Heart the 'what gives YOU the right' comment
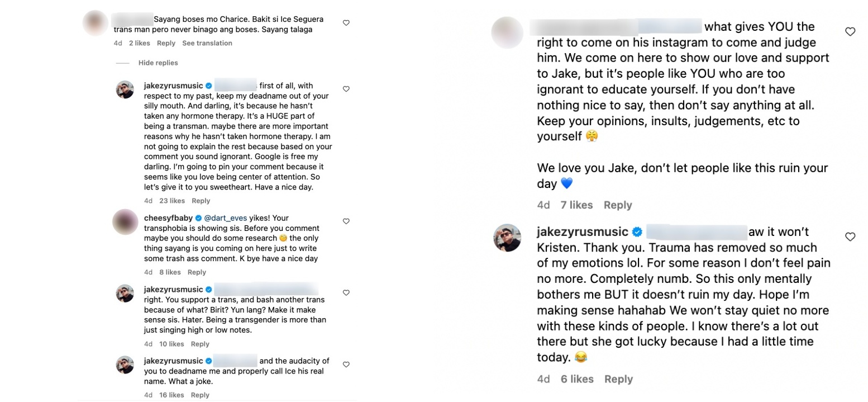The height and width of the screenshot is (402, 868). click(x=850, y=32)
